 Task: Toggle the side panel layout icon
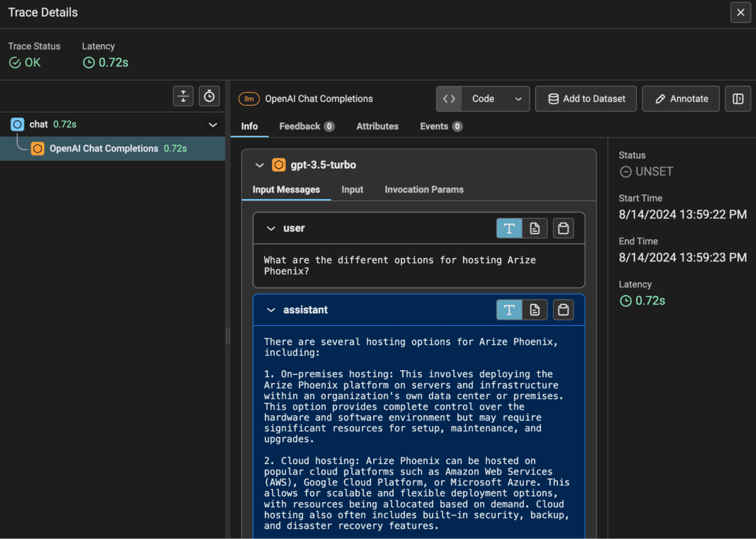click(738, 99)
